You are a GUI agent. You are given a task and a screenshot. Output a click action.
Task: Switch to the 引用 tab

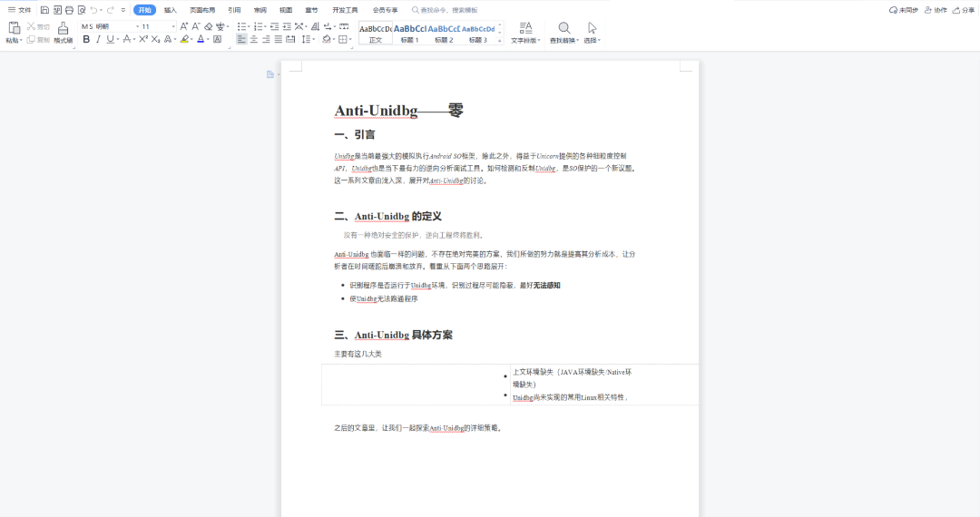(x=234, y=10)
